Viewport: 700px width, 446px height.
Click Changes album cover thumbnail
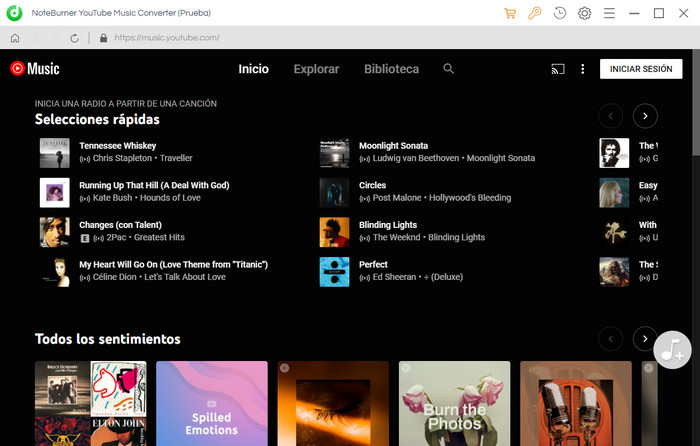(54, 232)
